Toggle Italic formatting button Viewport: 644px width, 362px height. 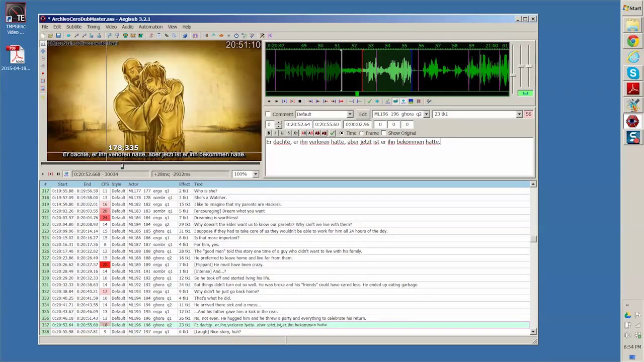point(275,133)
